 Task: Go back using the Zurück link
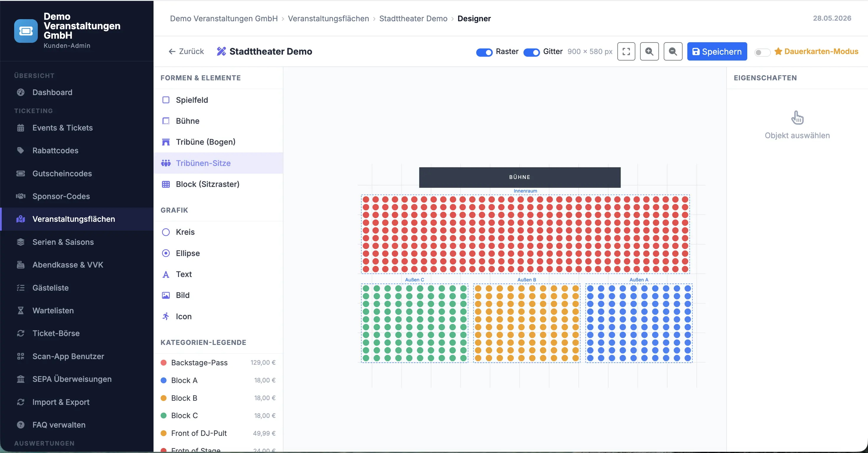pyautogui.click(x=186, y=52)
